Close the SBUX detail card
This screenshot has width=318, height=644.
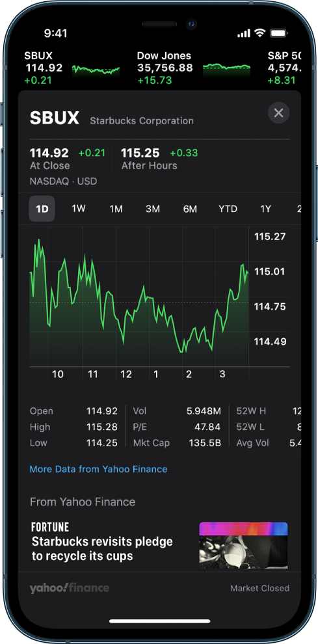[278, 113]
